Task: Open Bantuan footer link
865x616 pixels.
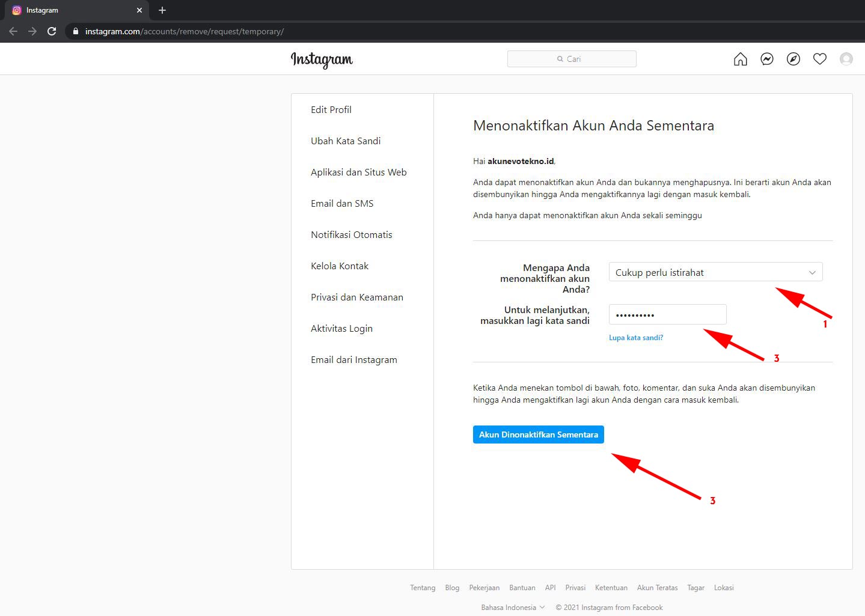Action: [x=522, y=588]
